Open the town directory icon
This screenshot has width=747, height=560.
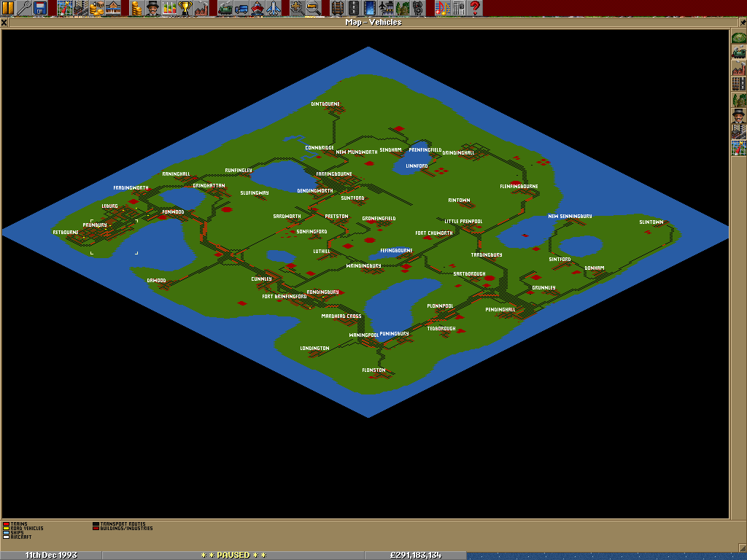pyautogui.click(x=81, y=8)
